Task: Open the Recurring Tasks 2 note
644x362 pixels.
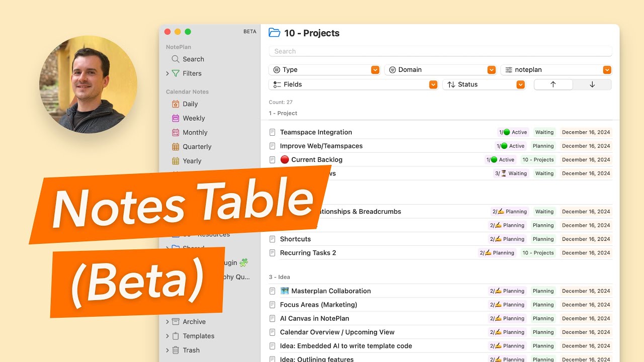Action: (x=308, y=252)
